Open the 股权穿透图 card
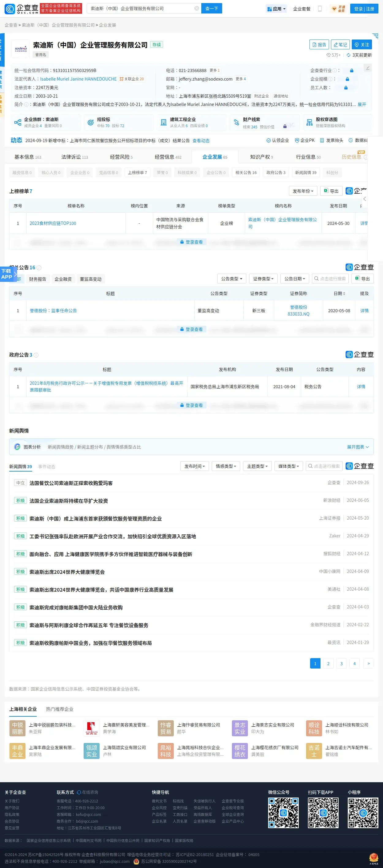The height and width of the screenshot is (868, 383). pyautogui.click(x=338, y=122)
